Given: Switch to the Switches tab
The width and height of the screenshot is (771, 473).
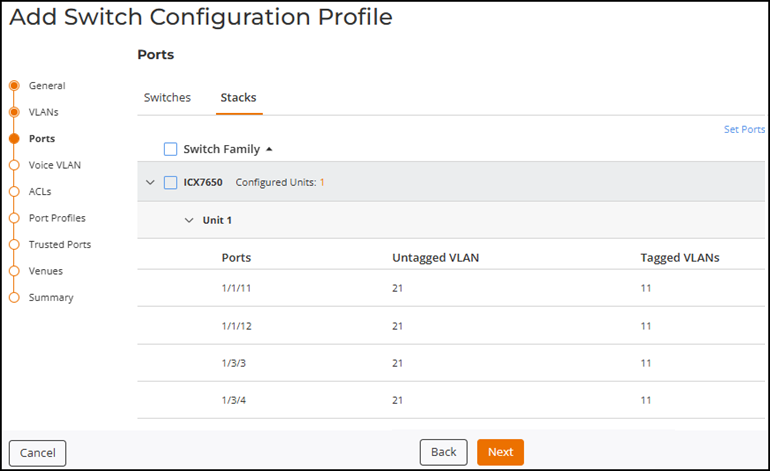Looking at the screenshot, I should (167, 98).
